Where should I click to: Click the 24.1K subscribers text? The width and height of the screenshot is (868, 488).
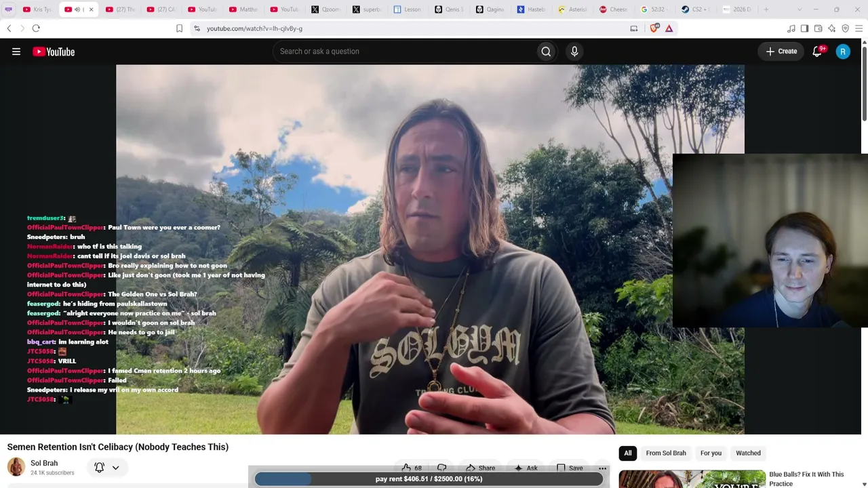(52, 472)
